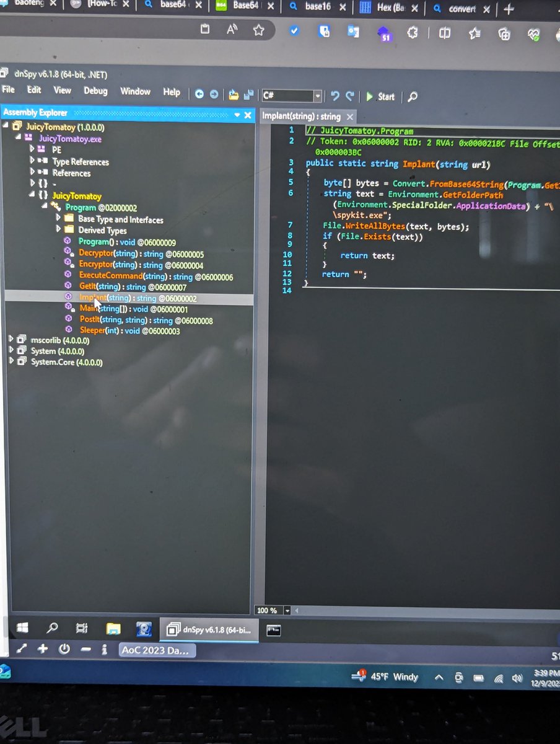The width and height of the screenshot is (560, 744).
Task: Click WriteAllBytes in the code view
Action: pos(374,226)
